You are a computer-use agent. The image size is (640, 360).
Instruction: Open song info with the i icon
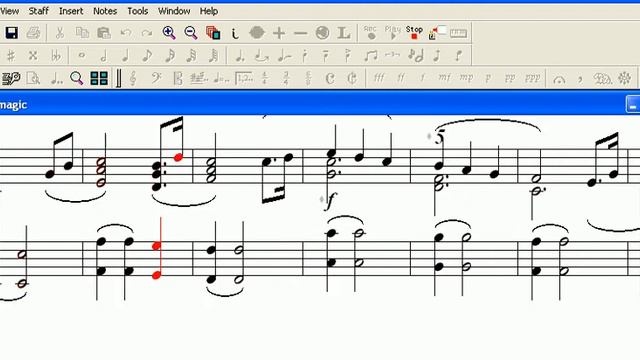tap(235, 33)
